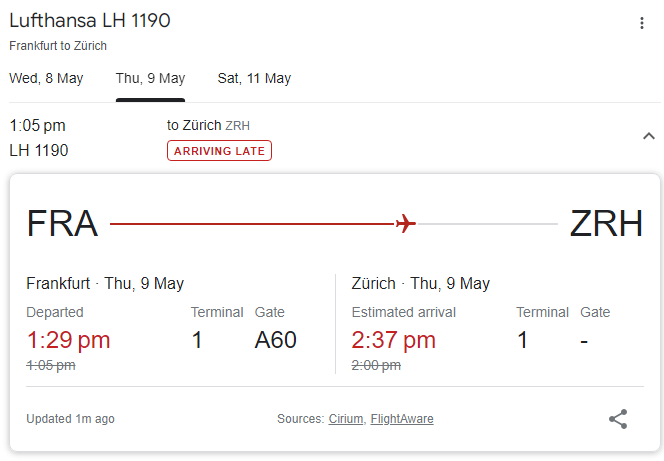Switch to the Wed, 8 May tab
664x461 pixels.
point(46,78)
